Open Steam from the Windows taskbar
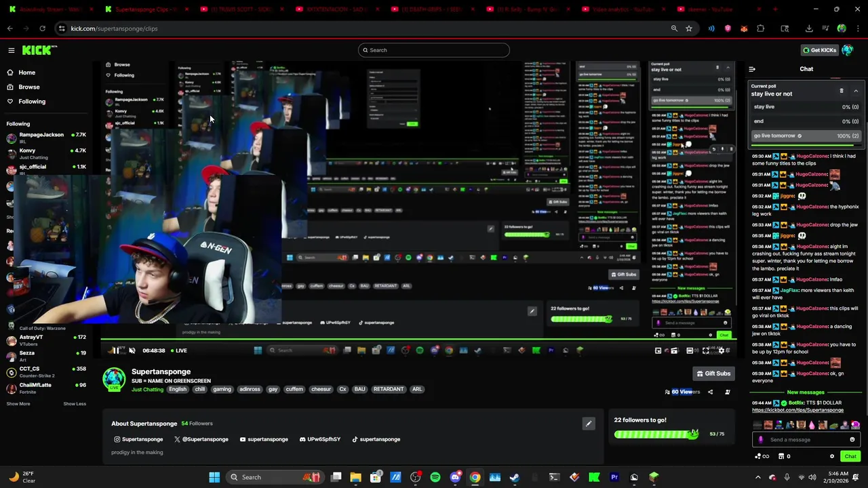The height and width of the screenshot is (488, 868). point(515,477)
